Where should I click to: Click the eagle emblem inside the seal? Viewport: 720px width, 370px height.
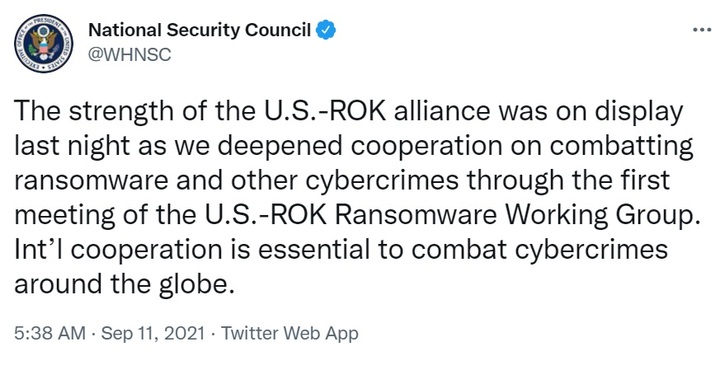(x=44, y=45)
